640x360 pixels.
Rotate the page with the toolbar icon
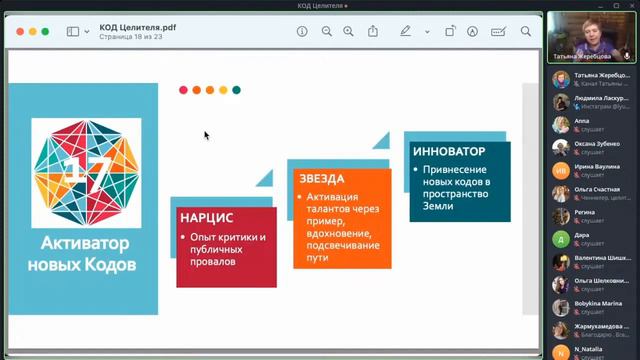click(450, 31)
